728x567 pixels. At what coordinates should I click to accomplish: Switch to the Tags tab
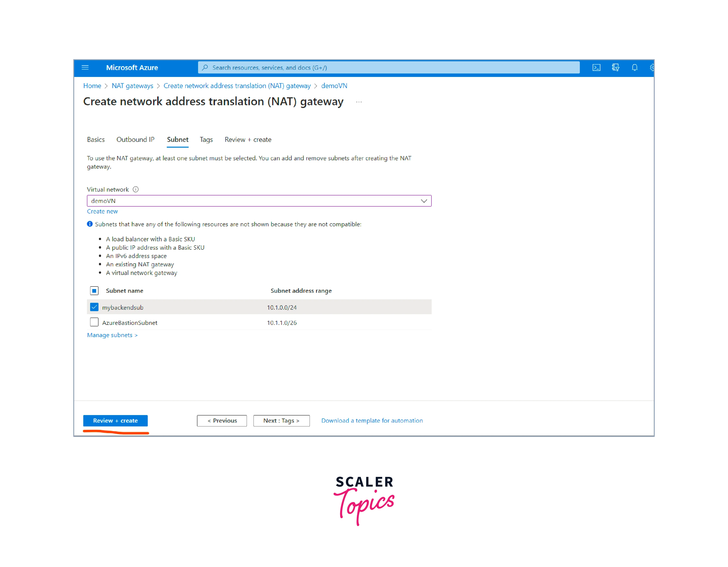tap(206, 139)
